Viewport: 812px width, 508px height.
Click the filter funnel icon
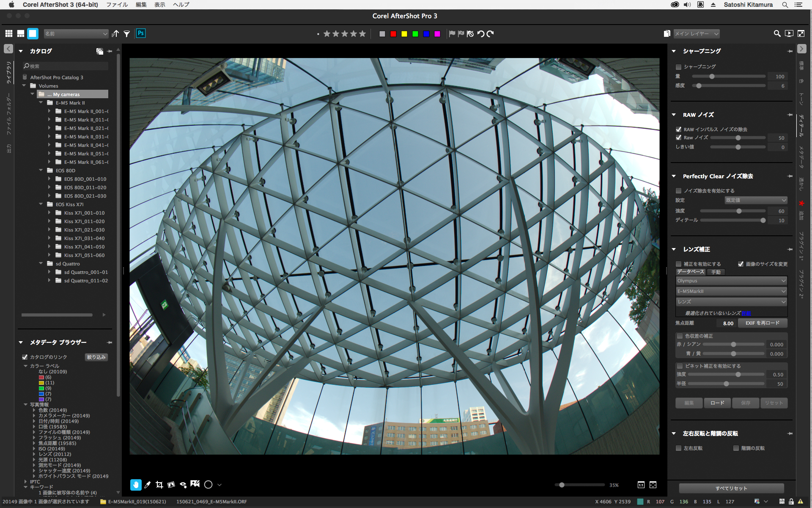(126, 34)
